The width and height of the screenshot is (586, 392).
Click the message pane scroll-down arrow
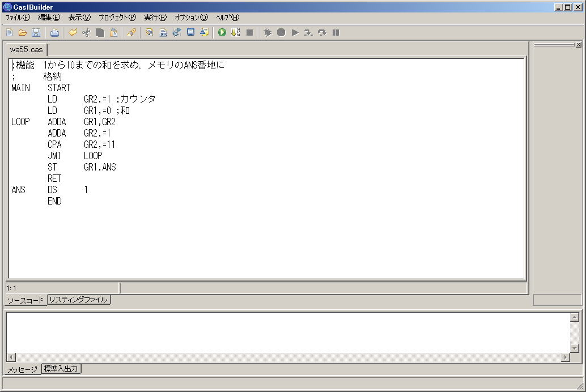coord(574,348)
